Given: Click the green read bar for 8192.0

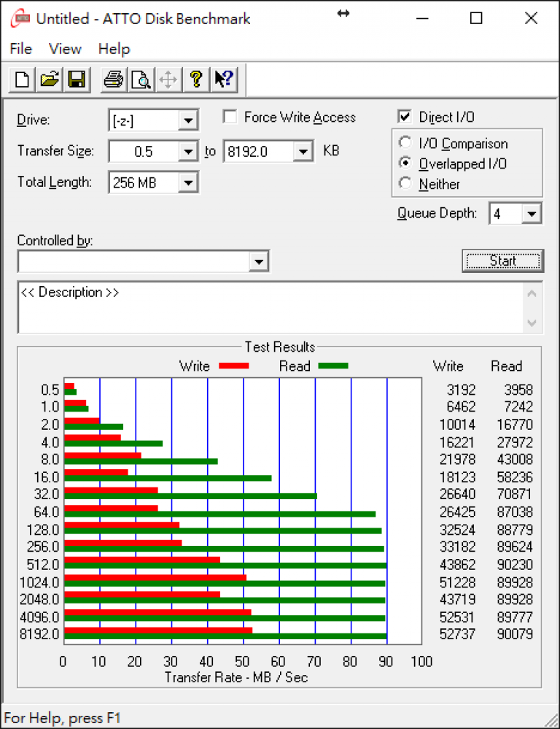Looking at the screenshot, I should tap(225, 636).
